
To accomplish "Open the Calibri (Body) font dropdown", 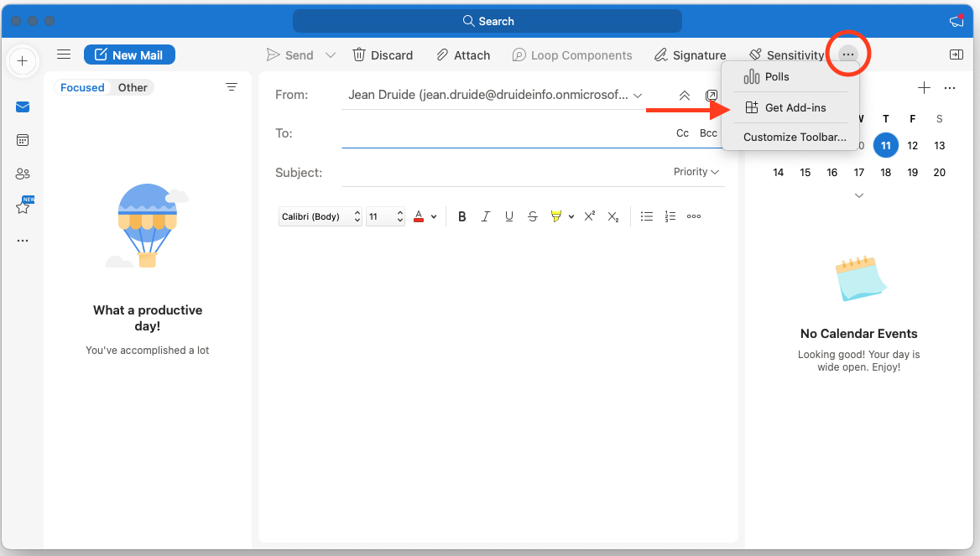I will coord(321,216).
